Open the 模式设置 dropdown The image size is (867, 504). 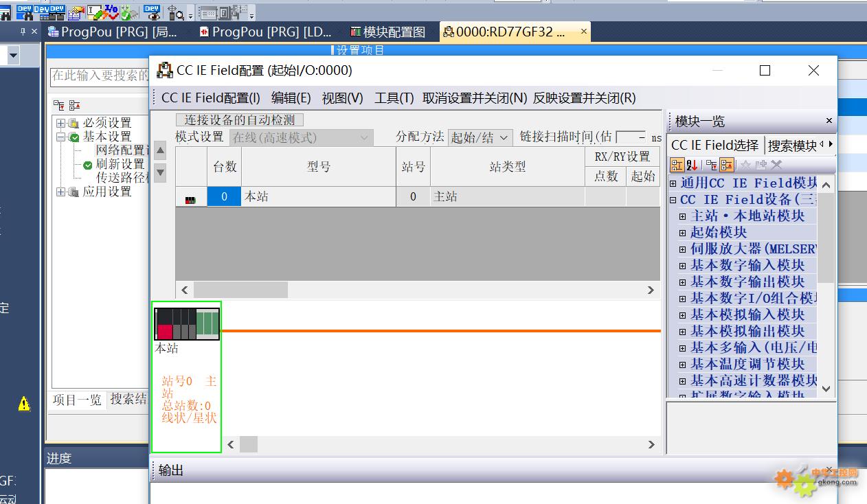point(365,137)
